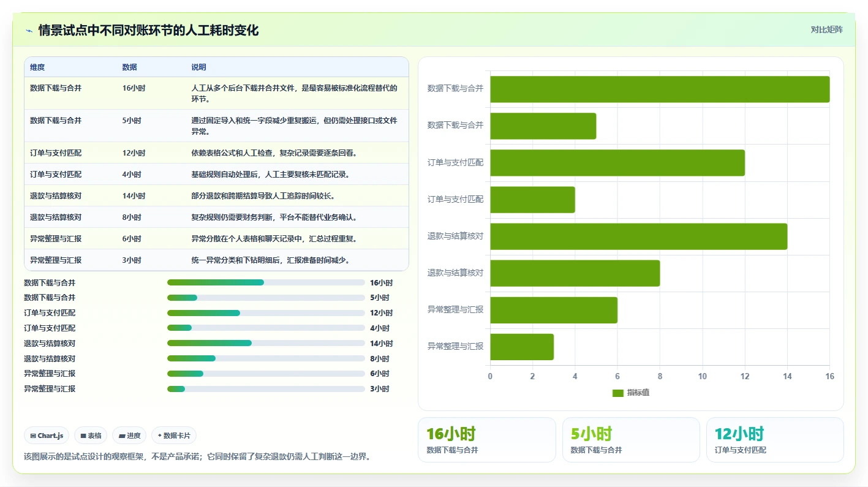
Task: Open the 5小时 data card
Action: click(631, 440)
